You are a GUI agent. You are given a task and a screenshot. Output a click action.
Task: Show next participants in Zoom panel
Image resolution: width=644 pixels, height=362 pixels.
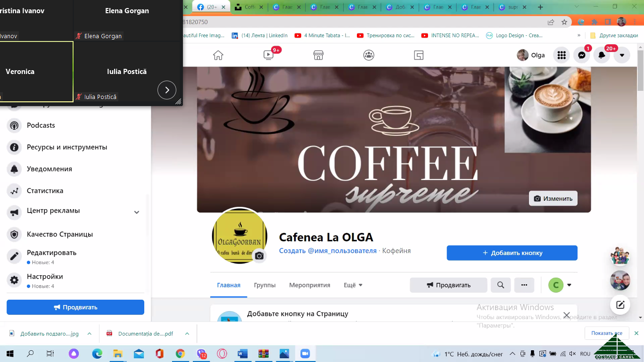pos(167,90)
